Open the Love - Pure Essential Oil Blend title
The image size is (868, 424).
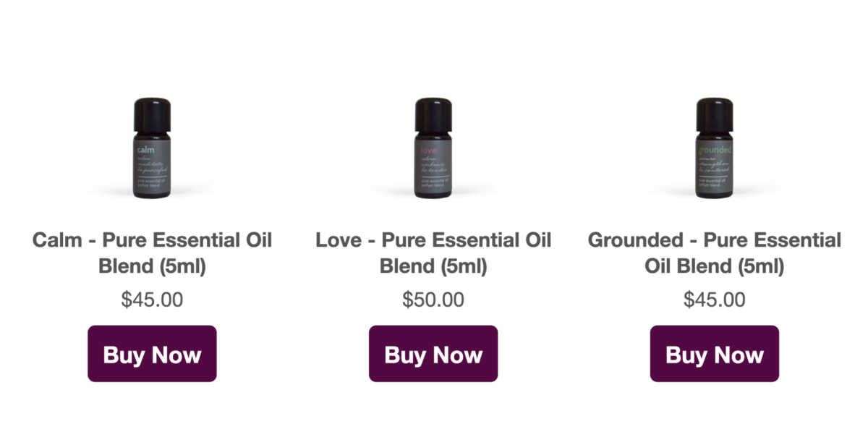[x=433, y=253]
